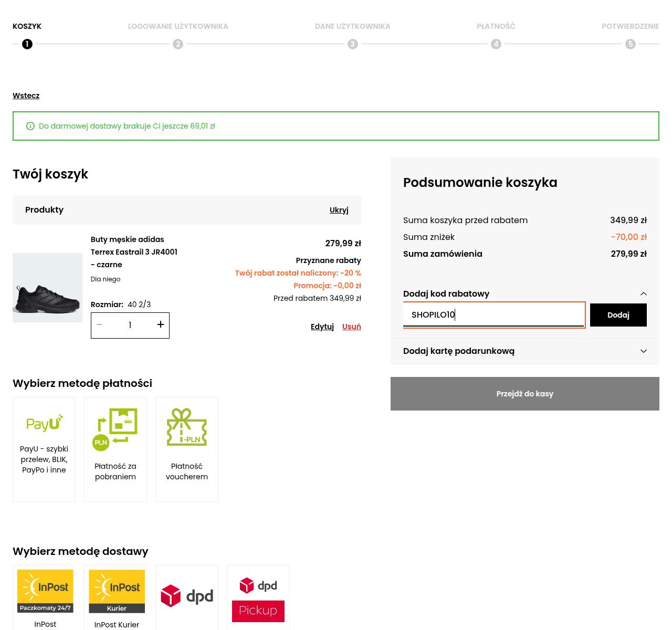Apply the discount code with Dodaj button

pyautogui.click(x=618, y=315)
